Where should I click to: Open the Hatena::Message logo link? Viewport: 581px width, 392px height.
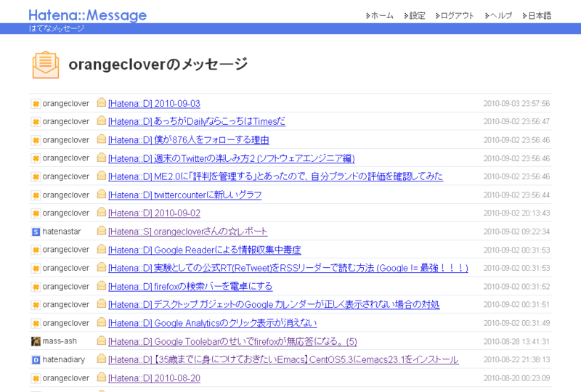point(87,15)
